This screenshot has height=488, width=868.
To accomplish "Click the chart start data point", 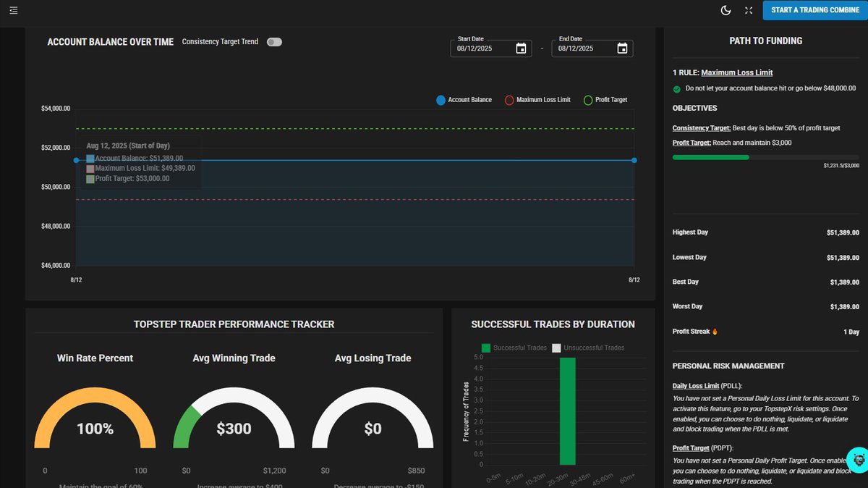I will [x=76, y=160].
